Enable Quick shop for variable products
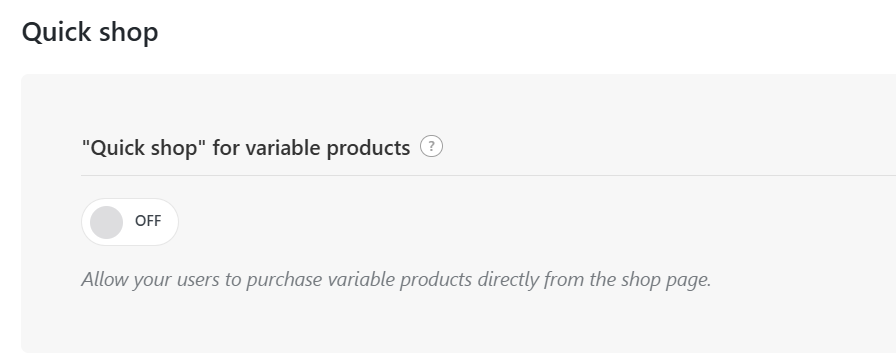Viewport: 896px width, 362px height. (130, 222)
